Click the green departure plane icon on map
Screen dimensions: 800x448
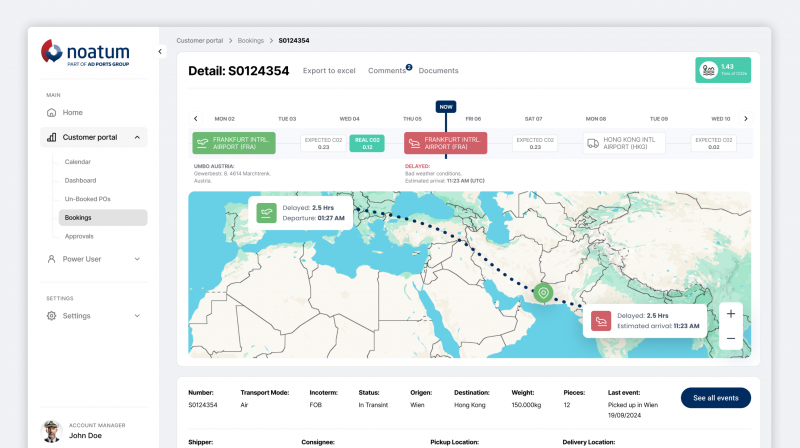coord(266,212)
